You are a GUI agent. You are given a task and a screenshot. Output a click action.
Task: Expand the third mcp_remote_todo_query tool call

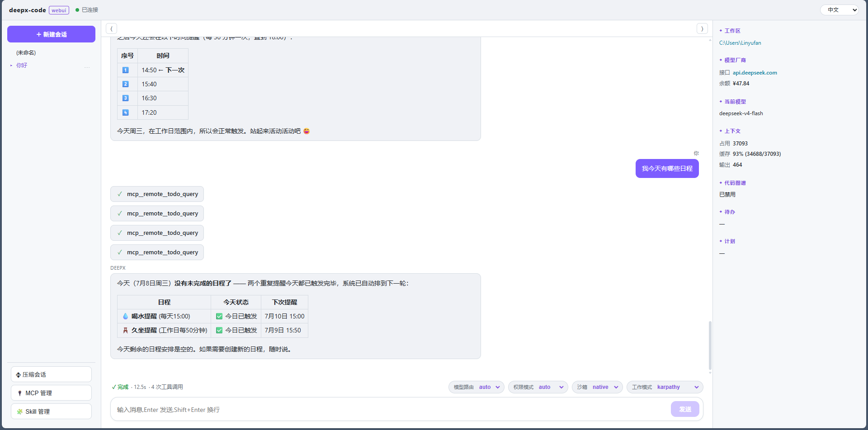pos(157,233)
